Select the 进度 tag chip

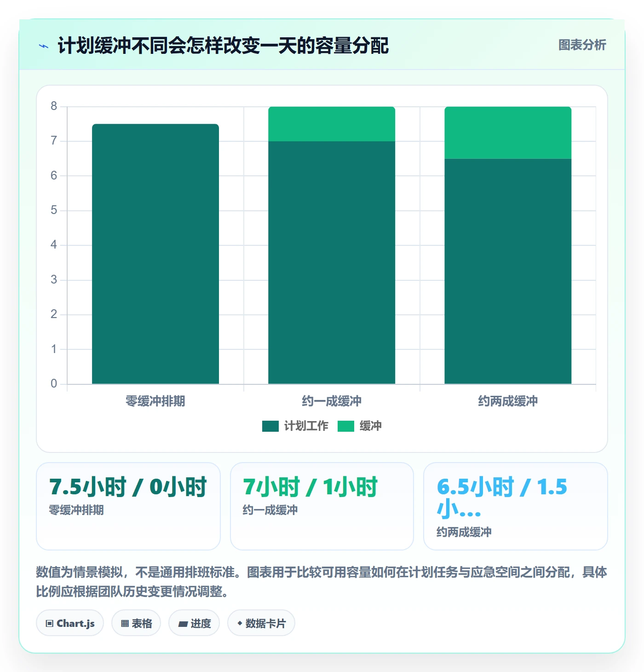[194, 623]
